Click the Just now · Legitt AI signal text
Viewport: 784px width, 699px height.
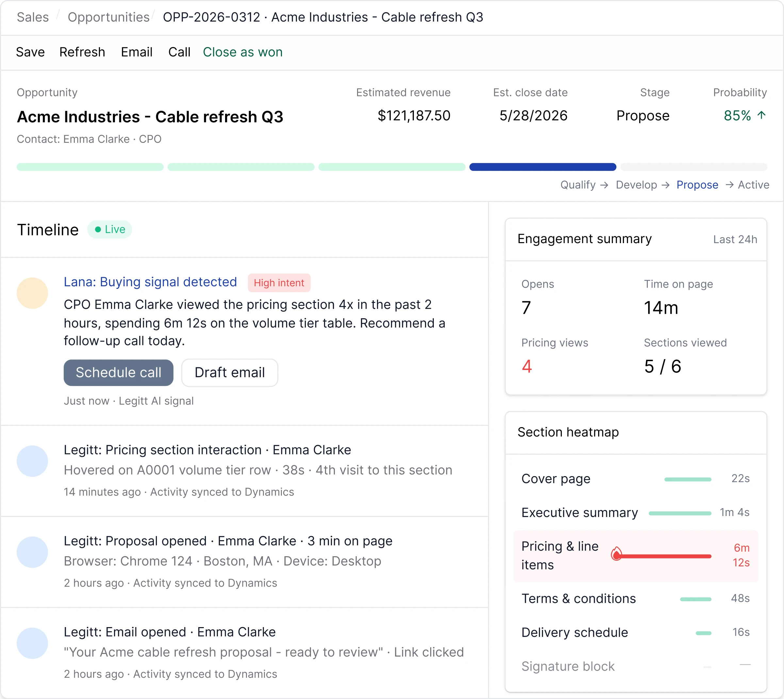129,401
